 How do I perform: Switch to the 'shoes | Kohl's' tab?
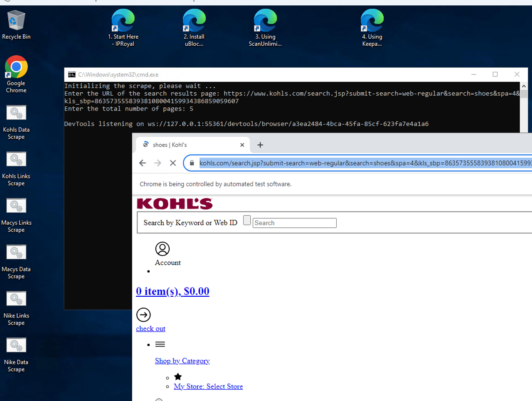coord(193,145)
